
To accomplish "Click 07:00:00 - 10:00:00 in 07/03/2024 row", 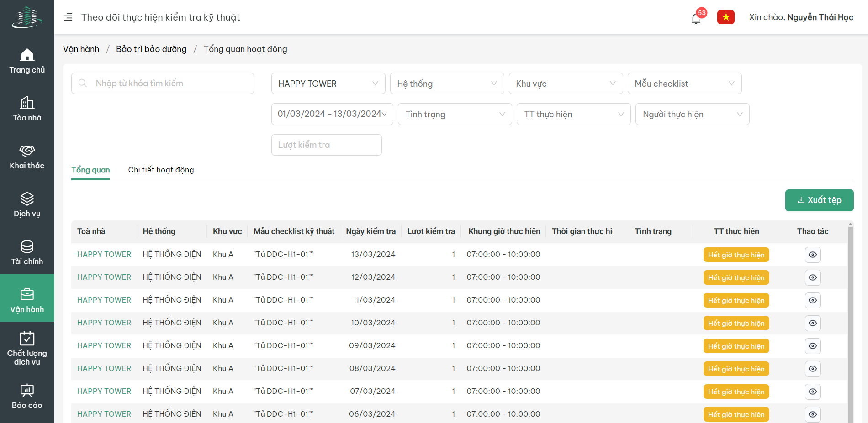I will 503,391.
